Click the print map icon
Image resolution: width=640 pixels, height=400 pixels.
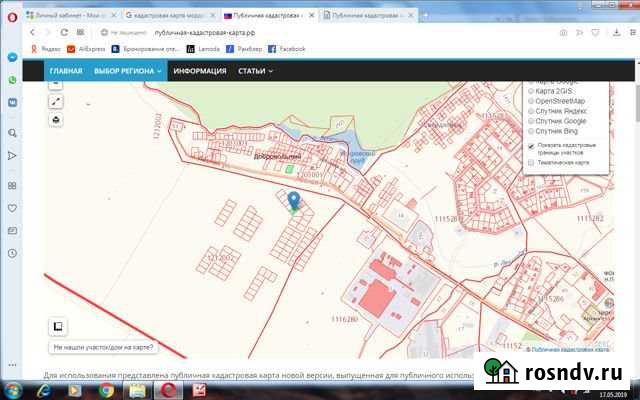pos(56,120)
